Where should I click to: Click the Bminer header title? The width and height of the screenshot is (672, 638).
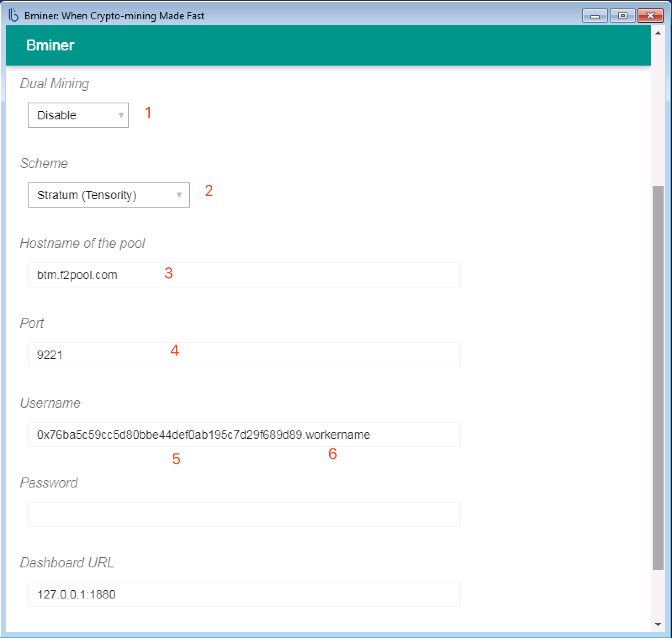click(50, 45)
